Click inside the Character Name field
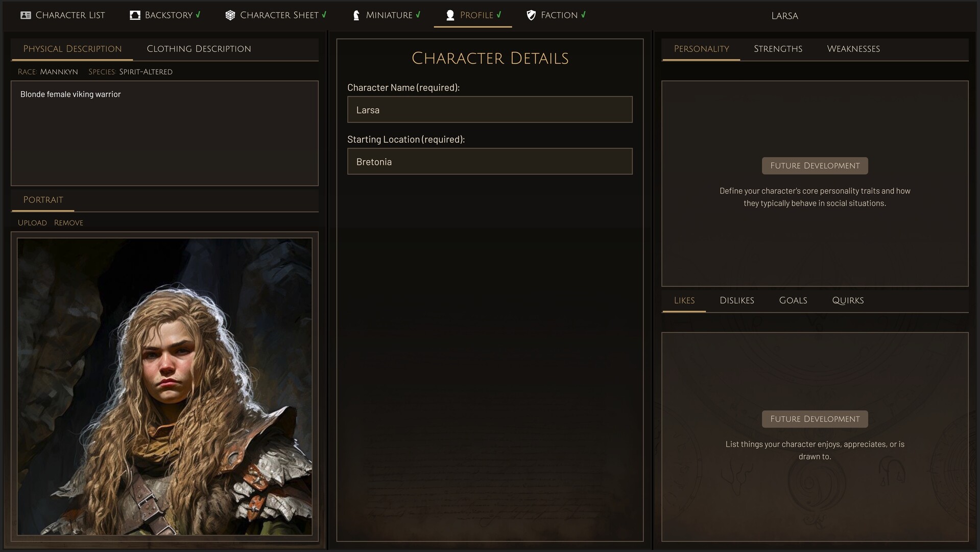This screenshot has width=980, height=552. tap(489, 109)
